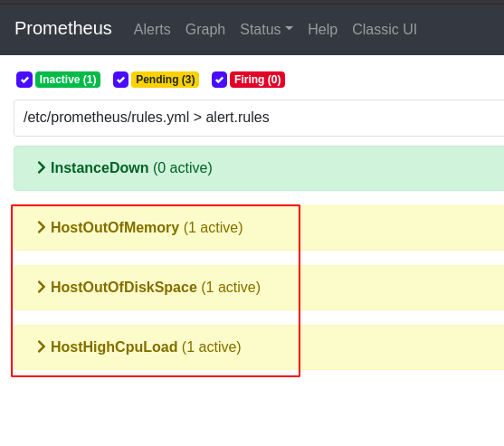The width and height of the screenshot is (504, 446).
Task: Switch to the Classic UI
Action: 385,29
